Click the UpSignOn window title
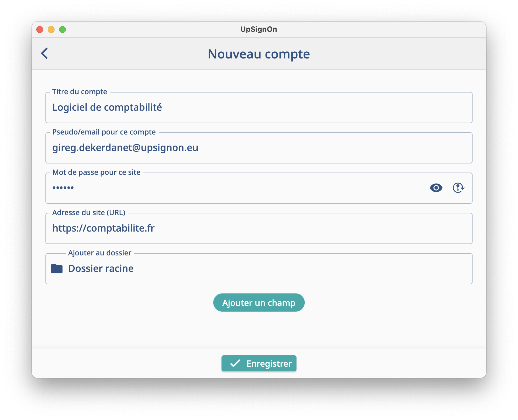Screen dimensions: 518x420 (x=259, y=29)
